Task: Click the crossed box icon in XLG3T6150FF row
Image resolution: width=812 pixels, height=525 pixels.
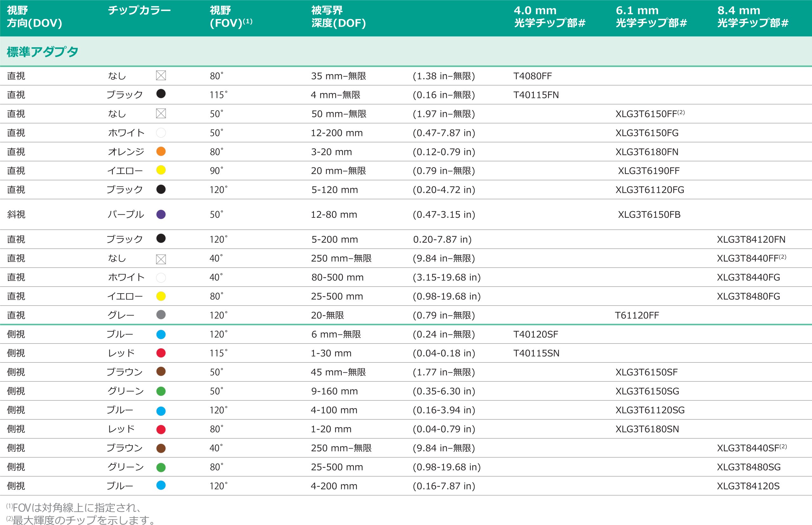Action: pos(161,113)
